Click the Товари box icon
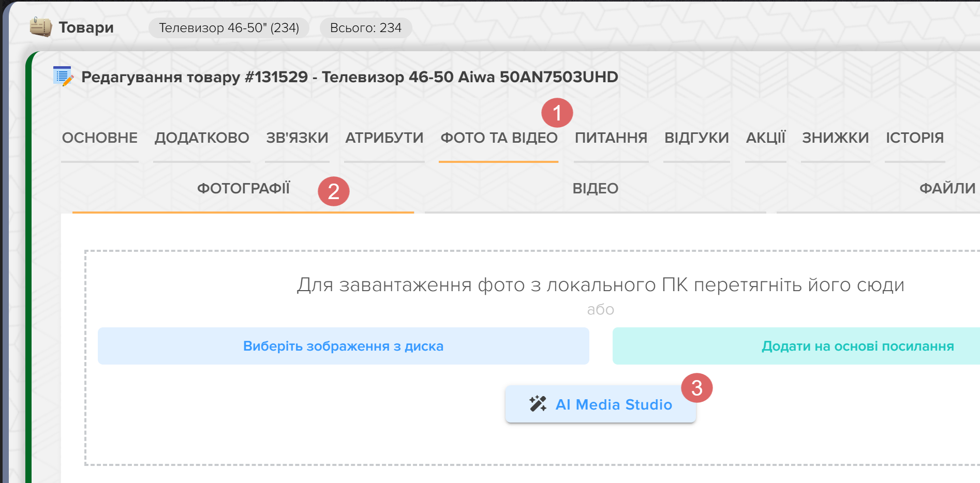Viewport: 980px width, 483px height. [x=41, y=27]
